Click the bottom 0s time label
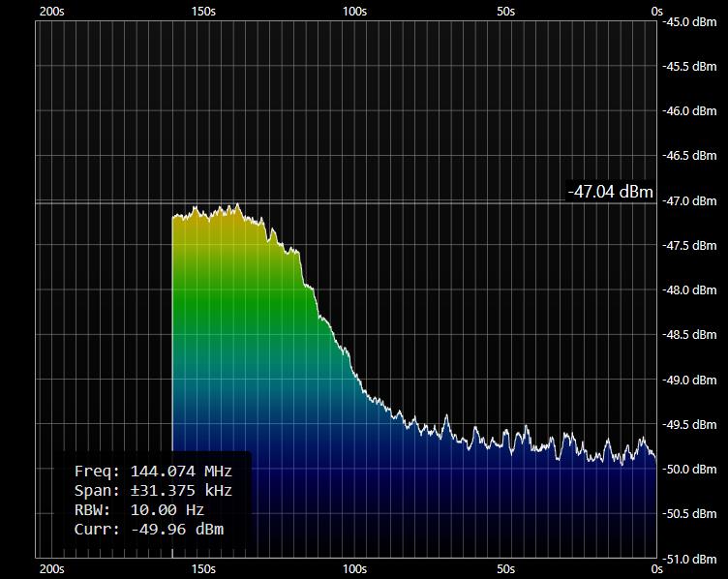Screen dimensions: 728x579 (656, 569)
